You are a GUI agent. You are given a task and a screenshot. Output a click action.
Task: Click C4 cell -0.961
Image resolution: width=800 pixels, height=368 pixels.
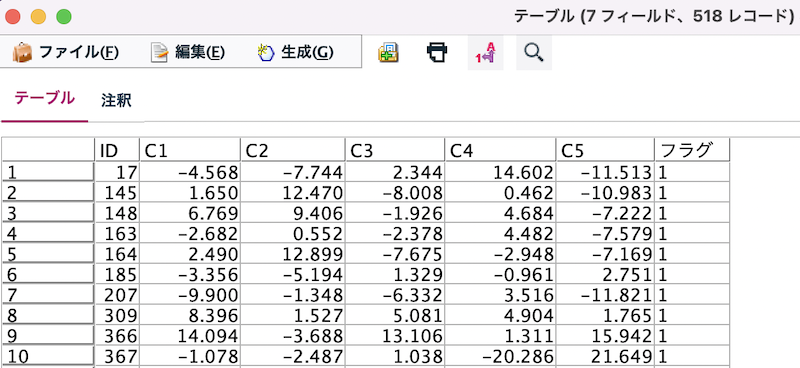[x=501, y=275]
